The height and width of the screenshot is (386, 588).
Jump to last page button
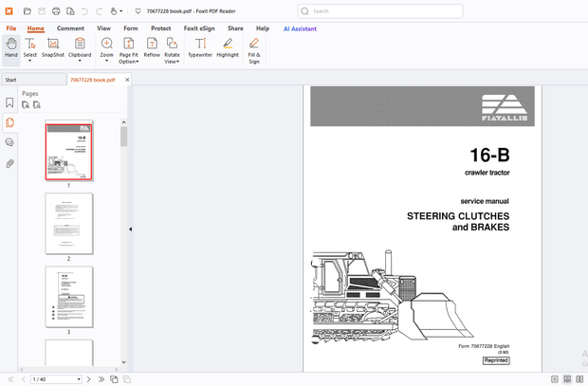(x=101, y=379)
